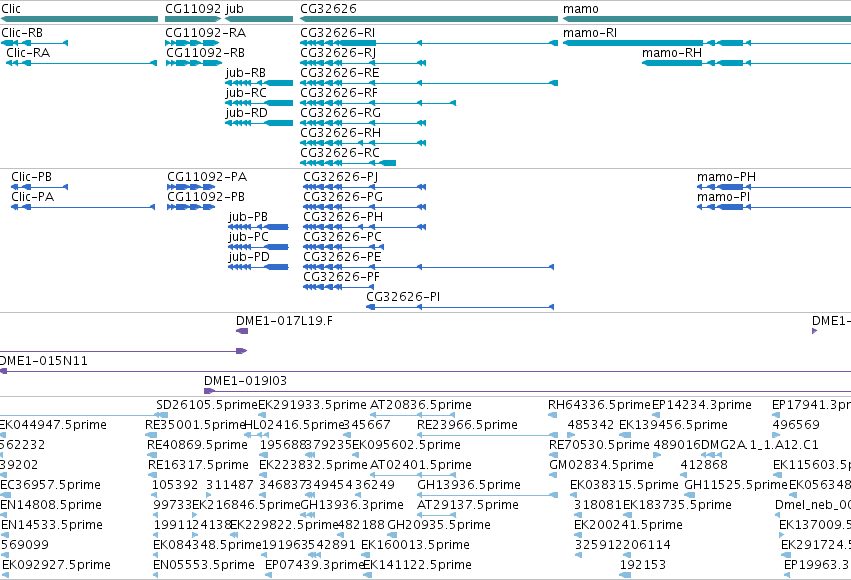Click EST label GH13936.5prime

click(x=469, y=485)
